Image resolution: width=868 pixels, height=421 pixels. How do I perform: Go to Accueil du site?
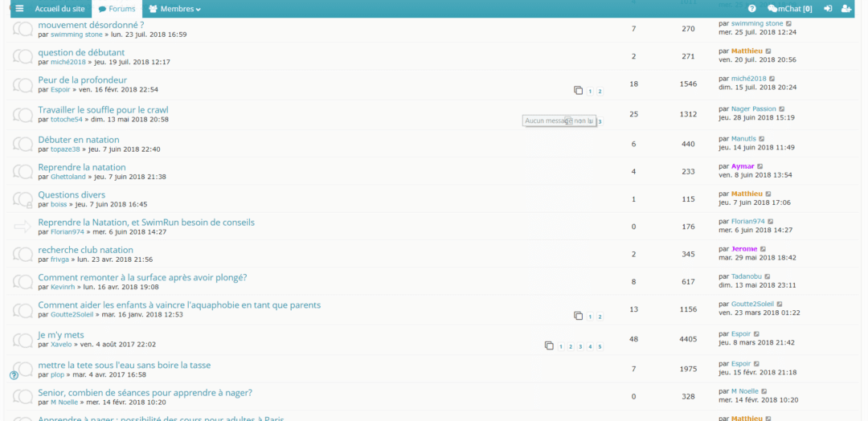59,9
